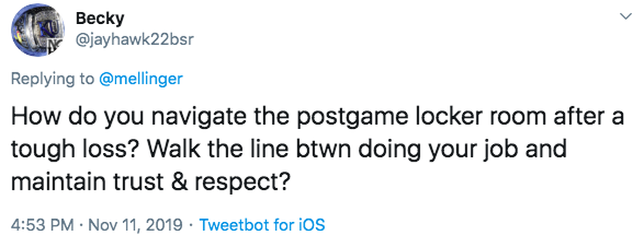
Task: Open the tweet options chevron menu
Action: pos(625,17)
